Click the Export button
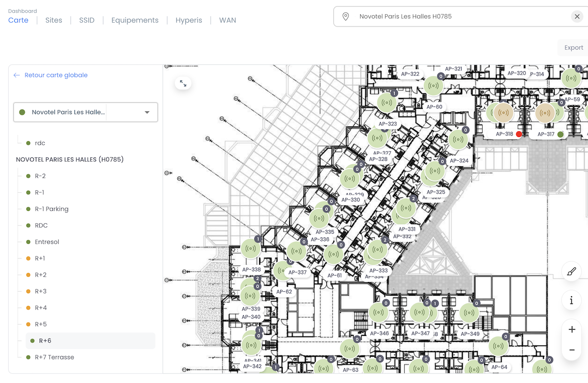Viewport: 588px width, 383px height. pyautogui.click(x=573, y=48)
